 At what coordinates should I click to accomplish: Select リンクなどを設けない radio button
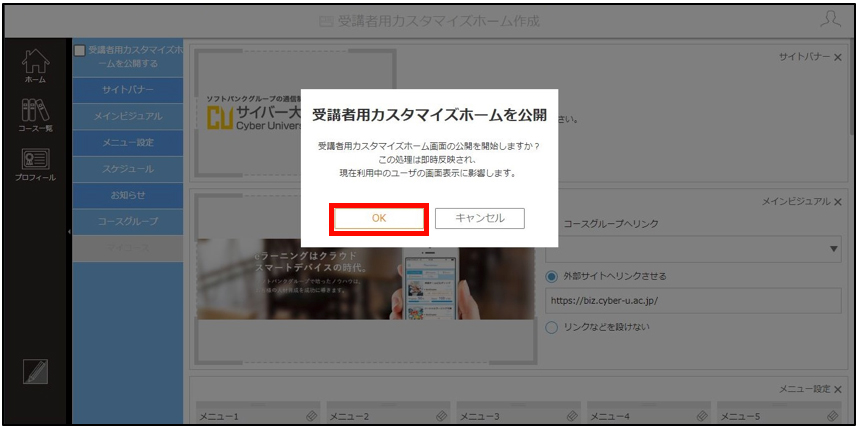pos(551,327)
